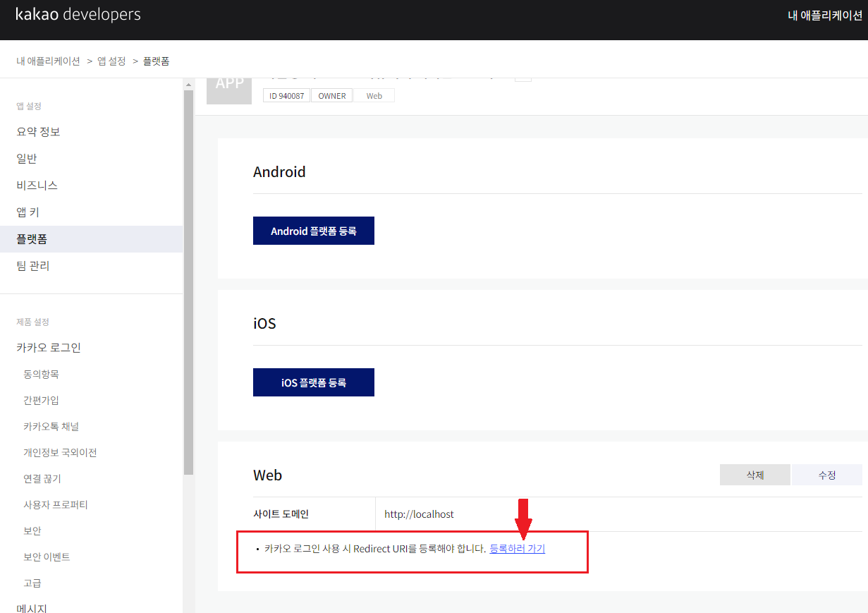Select 플랫폼 in the sidebar

(91, 239)
